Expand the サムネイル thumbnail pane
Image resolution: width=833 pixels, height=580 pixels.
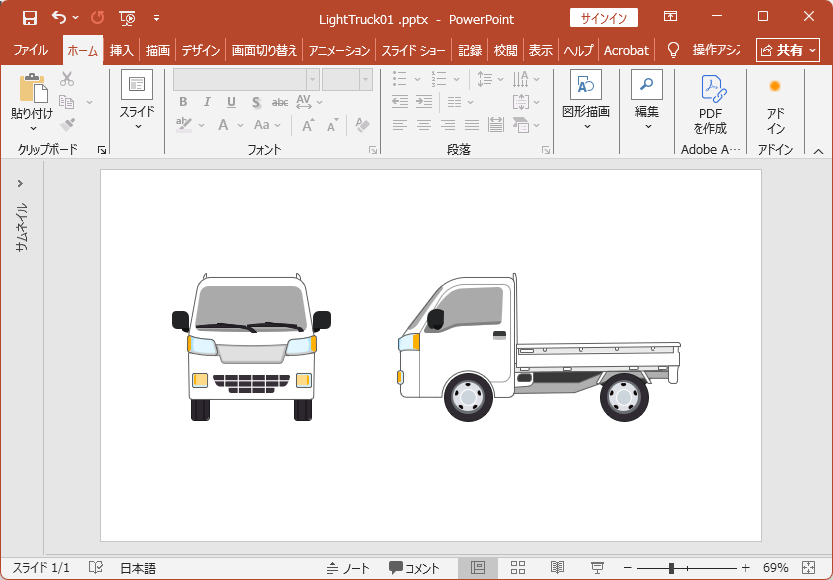point(20,183)
